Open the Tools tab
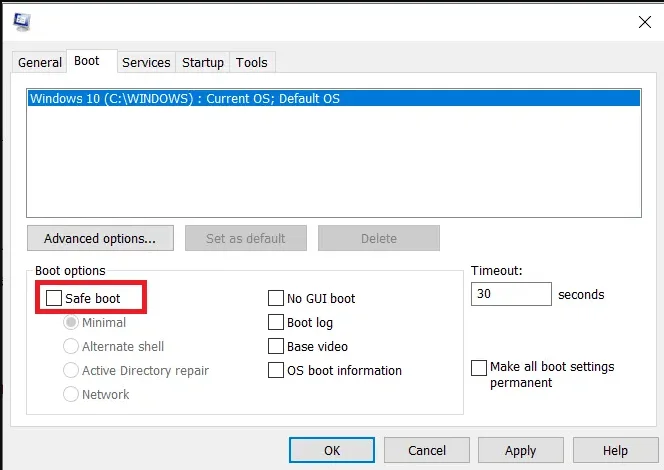The width and height of the screenshot is (664, 470). tap(252, 63)
